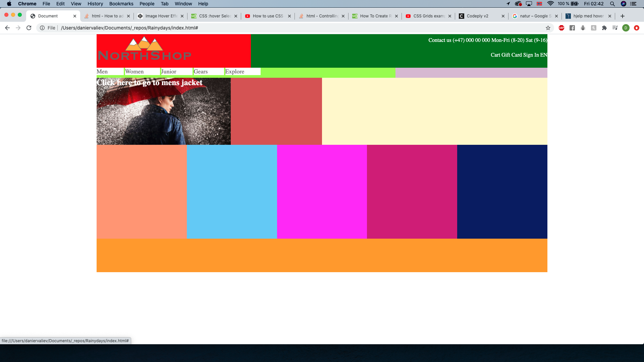Click the Cart link in the header
644x362 pixels.
[495, 55]
